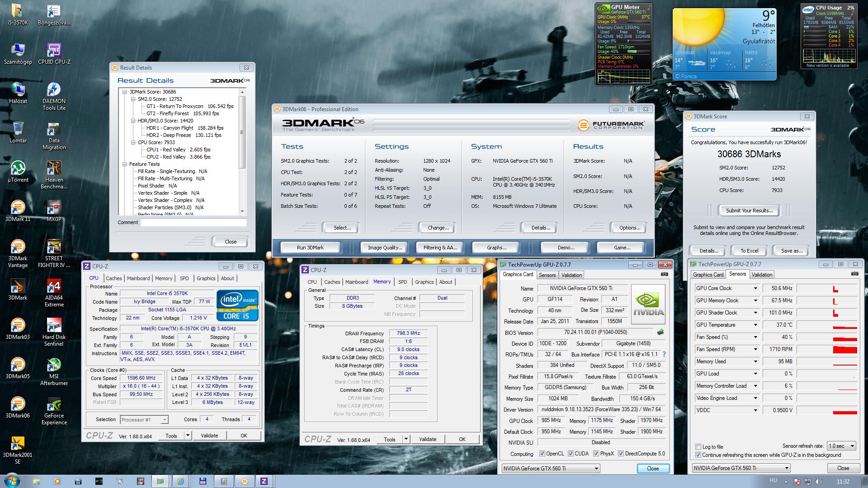The image size is (868, 488).
Task: Toggle the OpenCL checkbox in GPU-Z
Action: (542, 454)
